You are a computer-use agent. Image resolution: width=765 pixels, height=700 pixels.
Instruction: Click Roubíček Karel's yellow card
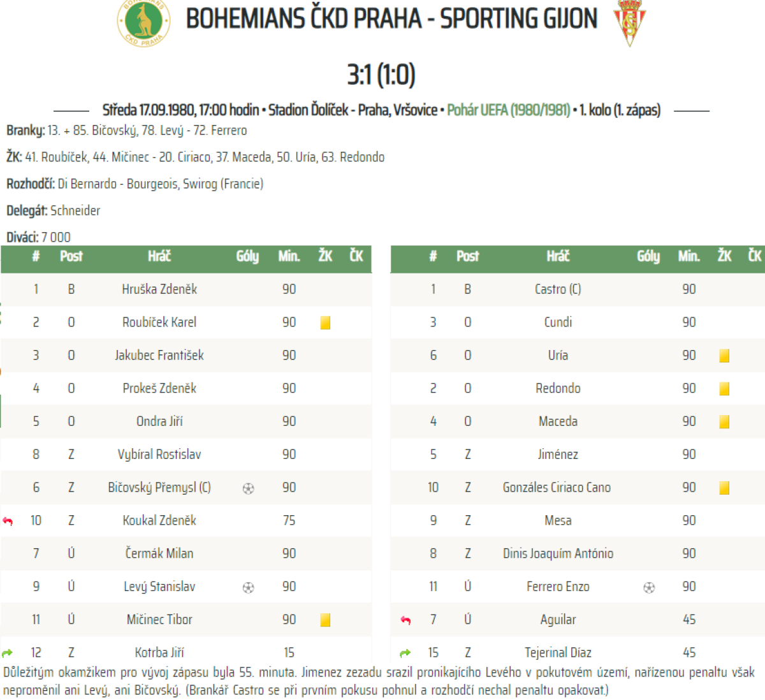point(325,323)
